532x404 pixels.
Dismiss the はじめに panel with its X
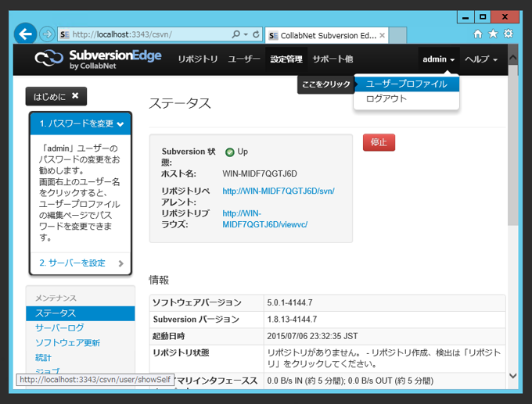coord(75,96)
